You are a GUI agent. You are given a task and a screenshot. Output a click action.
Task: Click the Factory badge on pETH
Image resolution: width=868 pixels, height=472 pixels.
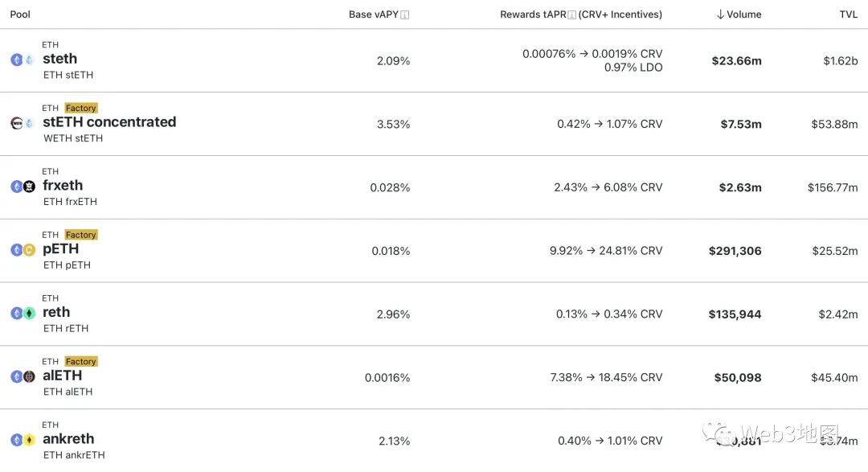[x=81, y=235]
